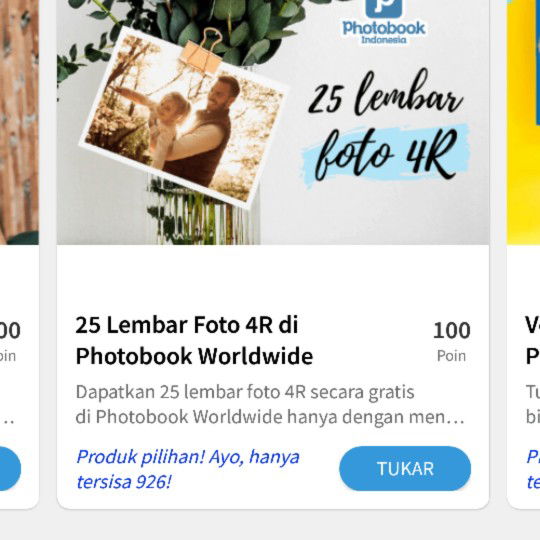Click the right card's blue italic stock notice
Screen dimensions: 540x540
point(533,469)
